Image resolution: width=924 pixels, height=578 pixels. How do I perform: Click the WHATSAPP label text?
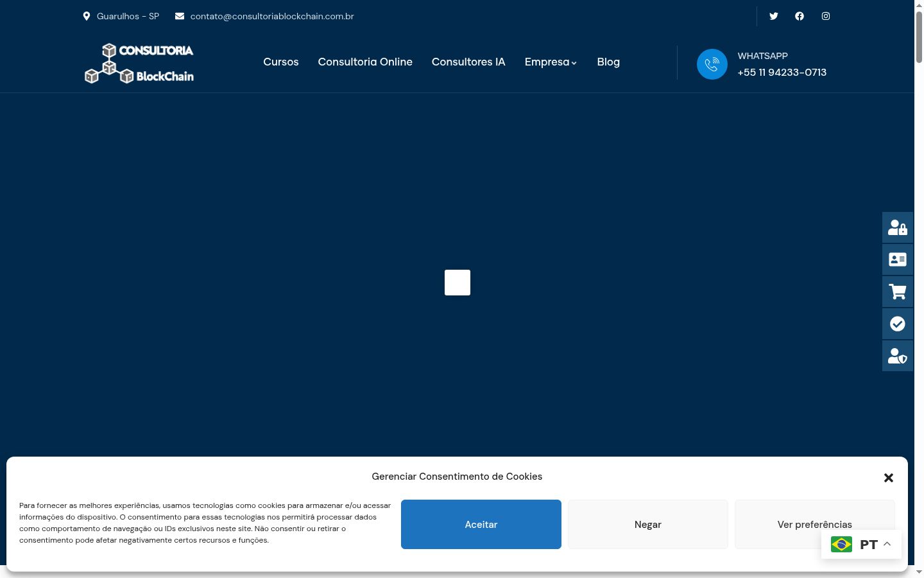763,56
